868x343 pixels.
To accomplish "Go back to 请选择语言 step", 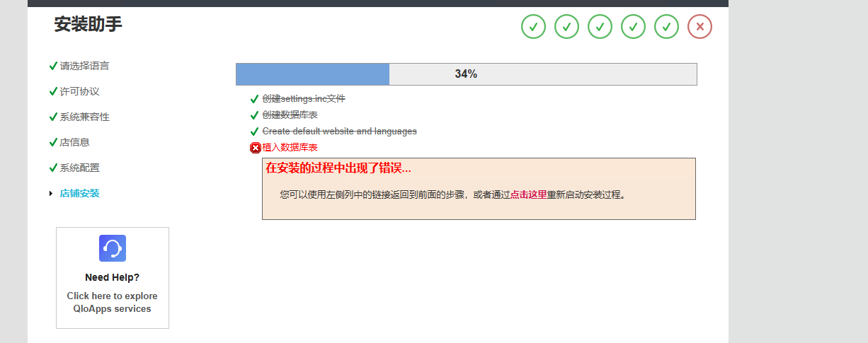I will [84, 66].
